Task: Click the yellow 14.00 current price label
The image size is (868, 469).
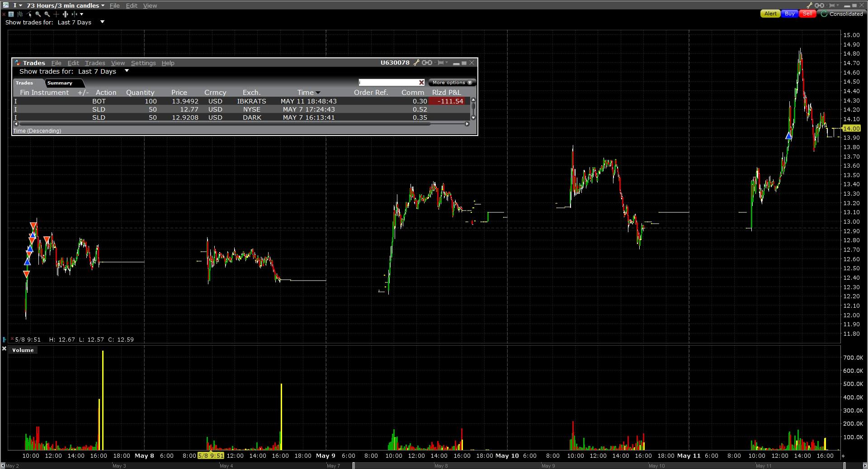Action: (x=851, y=129)
